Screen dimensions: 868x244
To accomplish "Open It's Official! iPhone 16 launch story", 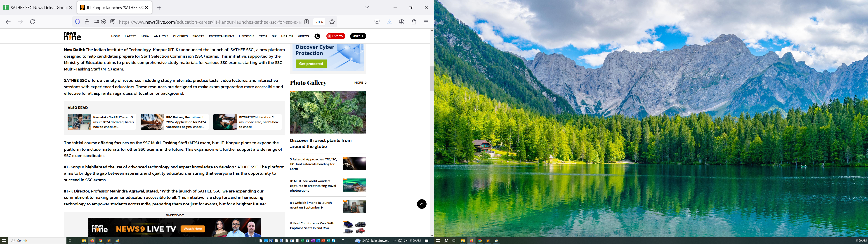I will click(x=311, y=205).
